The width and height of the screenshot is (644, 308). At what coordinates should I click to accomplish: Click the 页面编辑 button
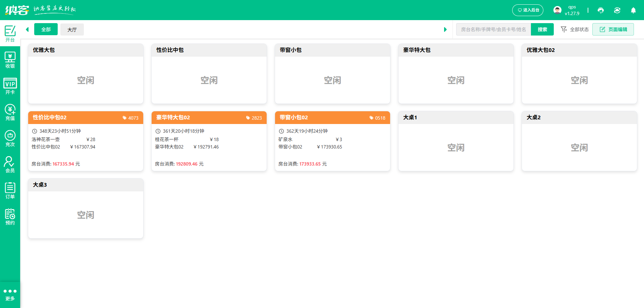pos(613,29)
